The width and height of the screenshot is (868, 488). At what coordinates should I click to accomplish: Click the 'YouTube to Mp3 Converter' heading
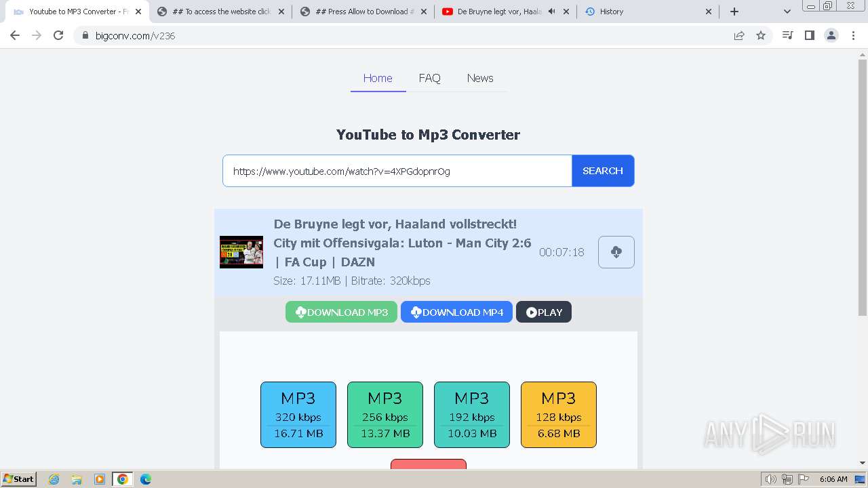[x=428, y=134]
